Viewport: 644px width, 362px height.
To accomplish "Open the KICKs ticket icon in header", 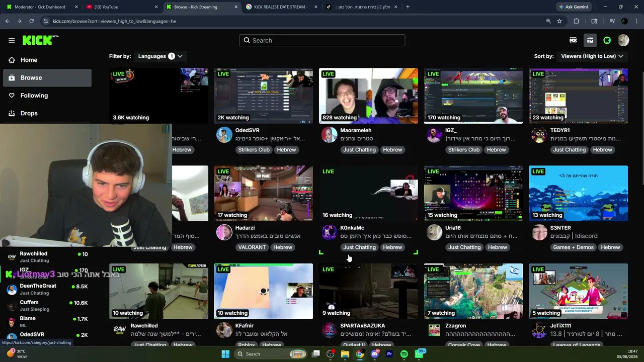I will pyautogui.click(x=573, y=40).
